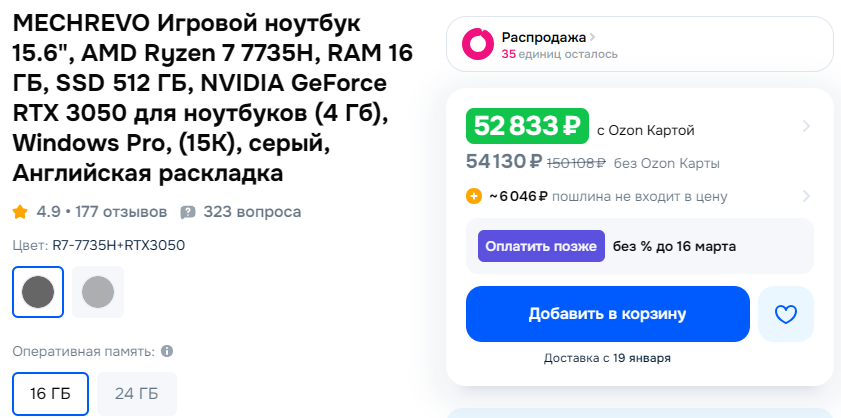
Task: Select the 24 ГБ memory option
Action: pyautogui.click(x=137, y=393)
